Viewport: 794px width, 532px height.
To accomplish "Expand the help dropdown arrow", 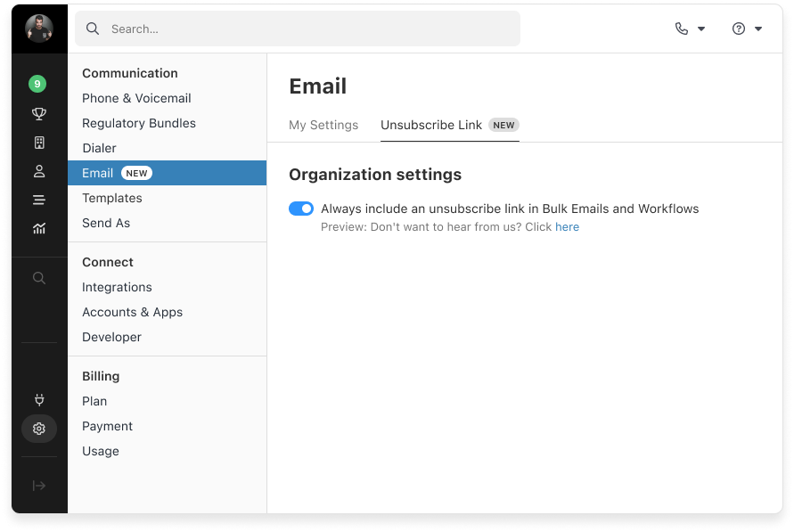I will (x=758, y=29).
